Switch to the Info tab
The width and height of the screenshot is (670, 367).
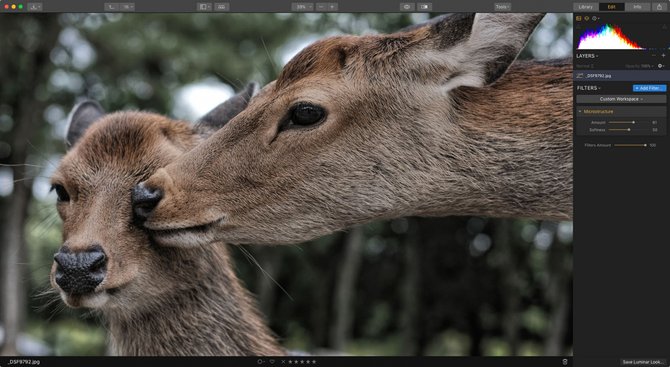point(637,7)
